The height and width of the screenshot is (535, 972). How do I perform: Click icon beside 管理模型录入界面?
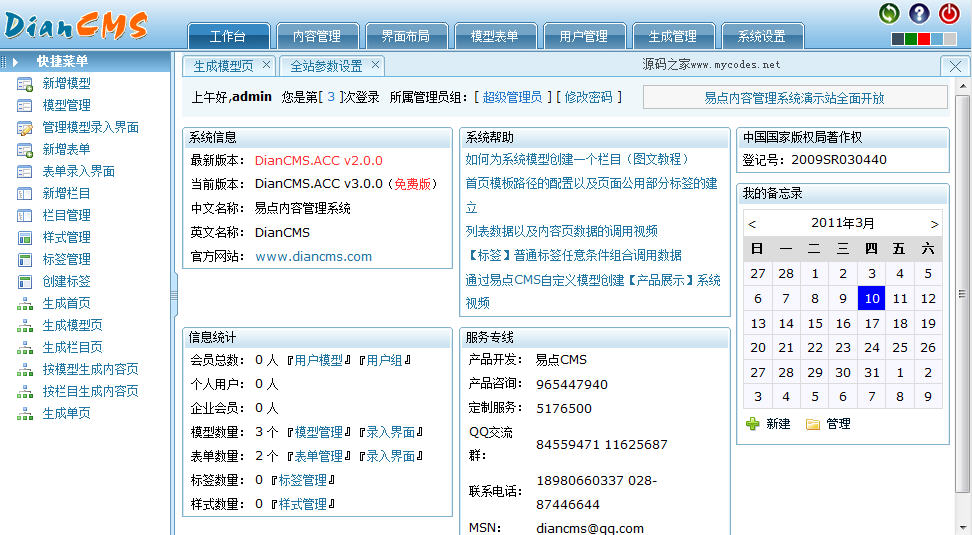coord(25,128)
